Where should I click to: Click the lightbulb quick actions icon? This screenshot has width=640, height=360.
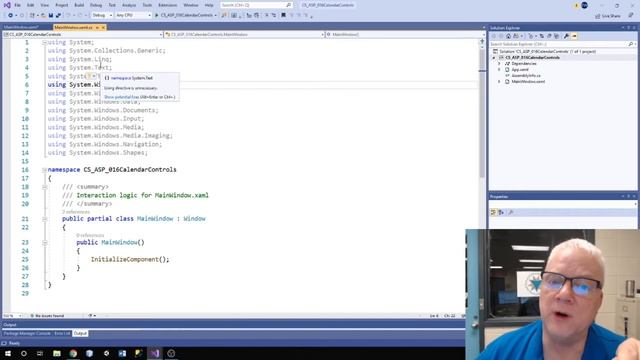pyautogui.click(x=89, y=76)
